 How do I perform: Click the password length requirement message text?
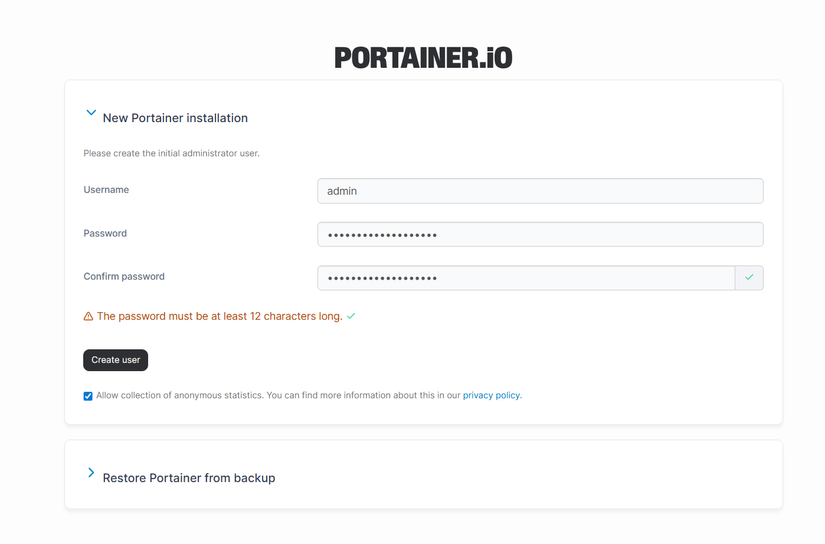(219, 316)
